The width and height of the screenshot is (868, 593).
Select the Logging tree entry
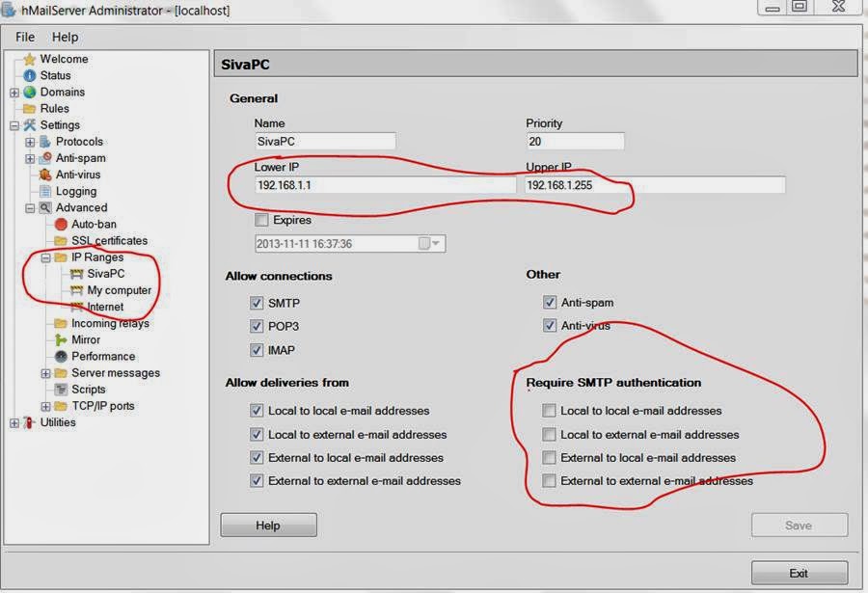click(76, 192)
